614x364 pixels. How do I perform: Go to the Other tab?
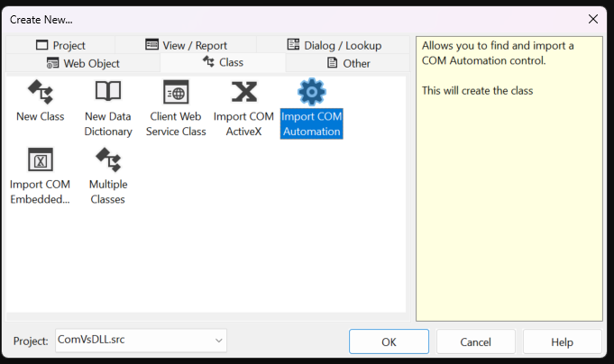(x=347, y=63)
